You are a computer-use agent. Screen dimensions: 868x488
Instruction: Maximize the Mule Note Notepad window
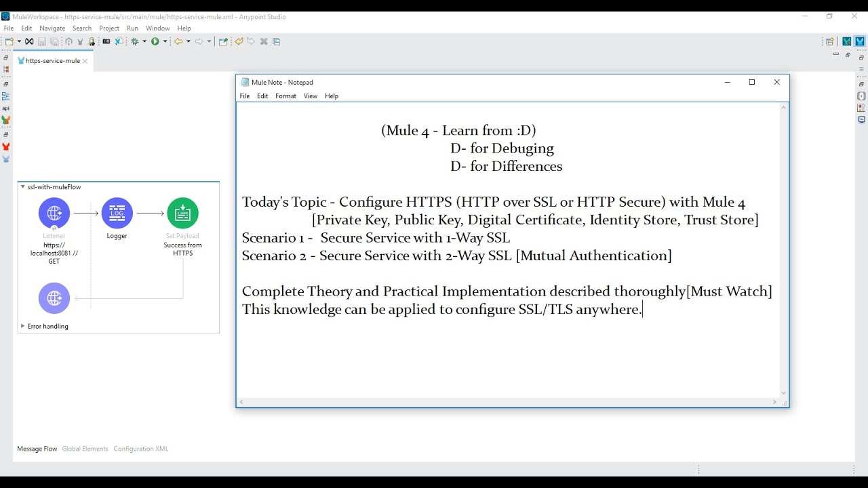pos(752,82)
